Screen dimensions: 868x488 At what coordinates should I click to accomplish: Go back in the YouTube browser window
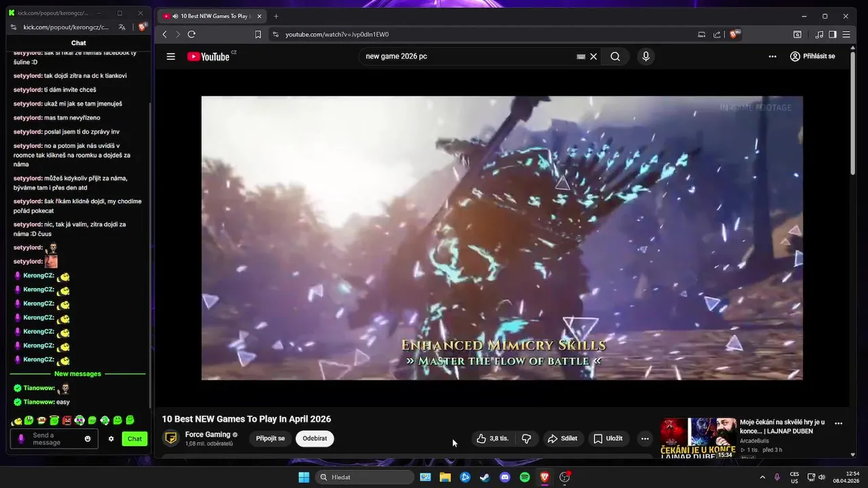pyautogui.click(x=164, y=35)
